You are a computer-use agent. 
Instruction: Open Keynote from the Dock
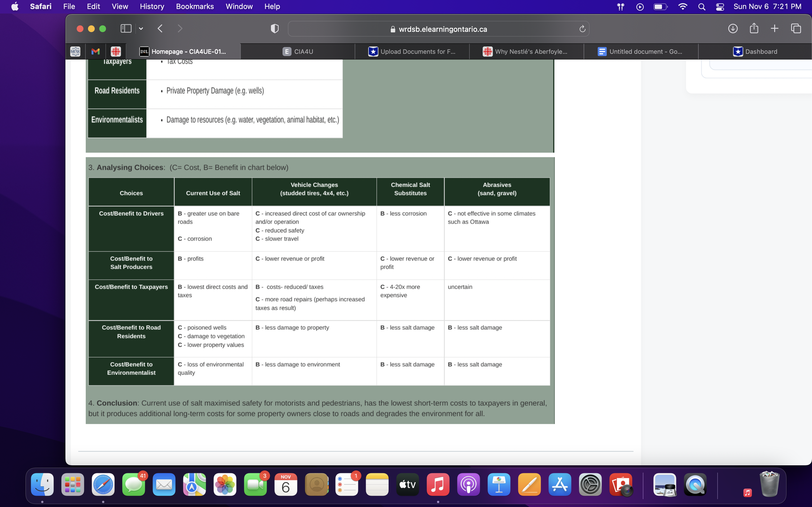[x=498, y=484]
